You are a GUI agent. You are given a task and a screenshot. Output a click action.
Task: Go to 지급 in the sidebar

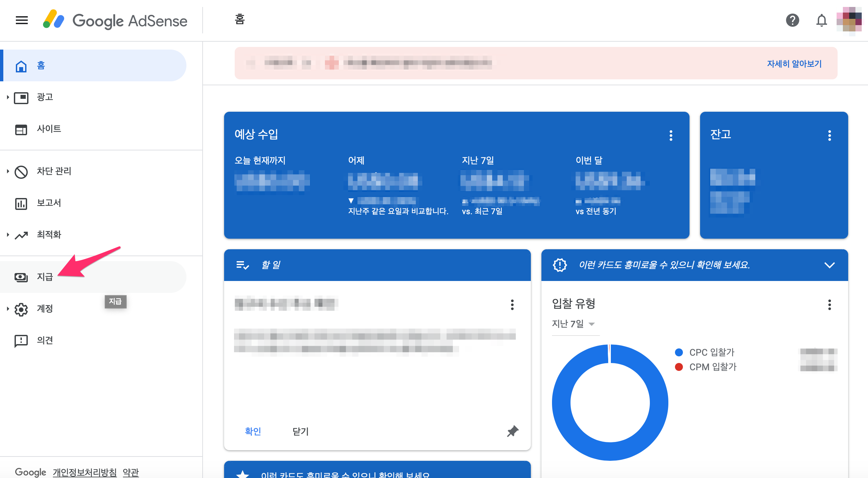45,277
